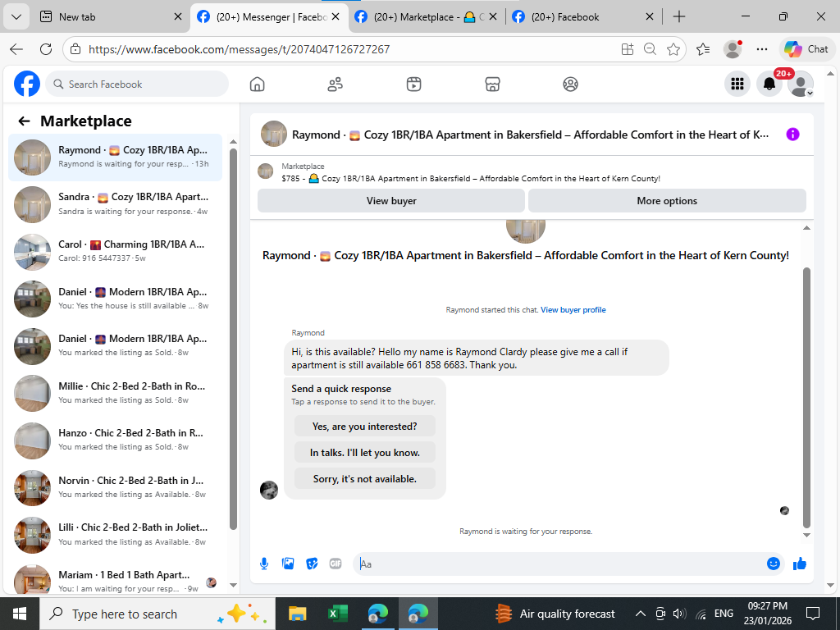The height and width of the screenshot is (630, 840).
Task: Click the taskbar volume speaker icon
Action: tap(679, 614)
